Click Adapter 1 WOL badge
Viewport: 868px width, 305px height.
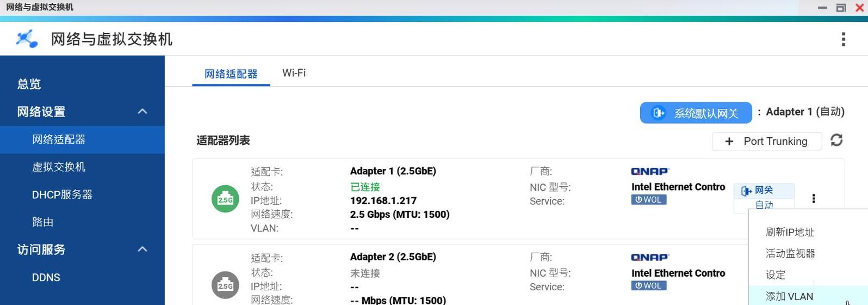[x=648, y=200]
